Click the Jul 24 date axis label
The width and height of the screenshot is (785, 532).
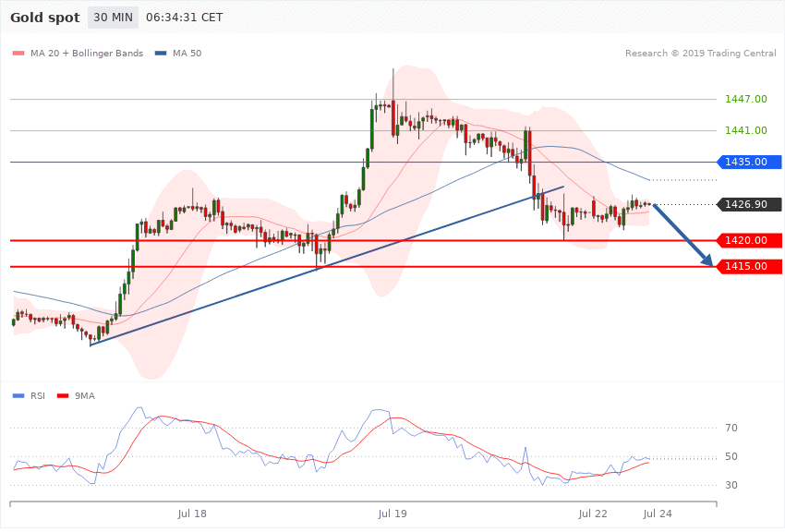click(x=658, y=514)
